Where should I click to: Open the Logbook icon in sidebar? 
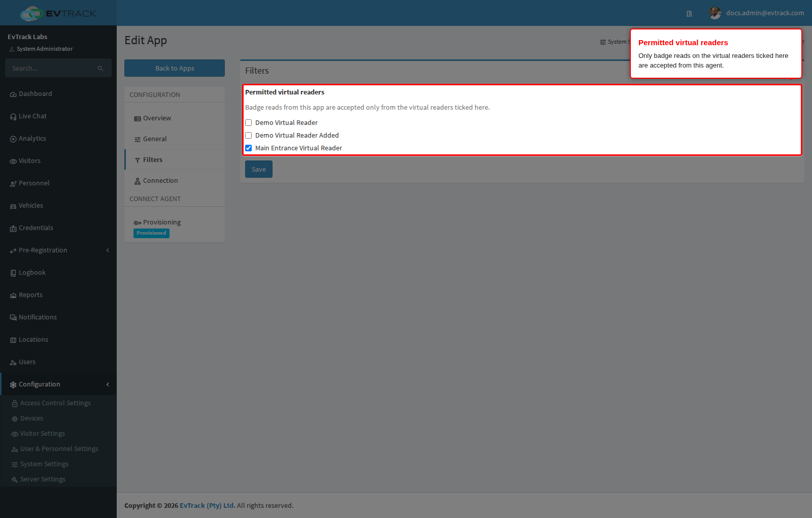pos(13,273)
